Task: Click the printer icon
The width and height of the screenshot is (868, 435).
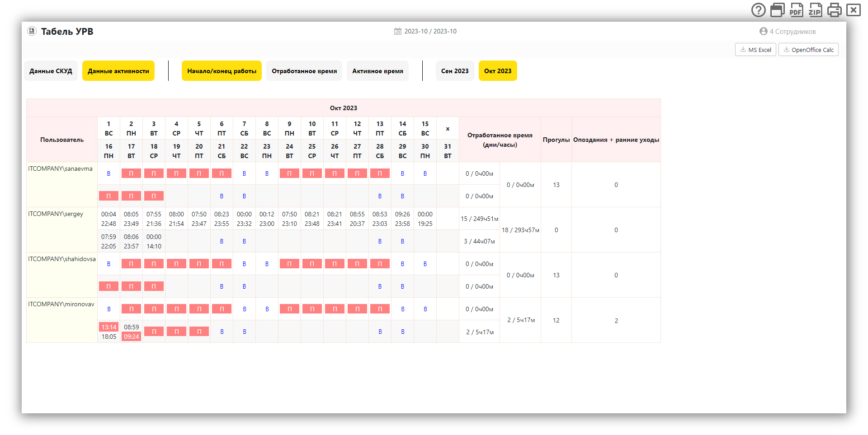Action: pos(834,10)
